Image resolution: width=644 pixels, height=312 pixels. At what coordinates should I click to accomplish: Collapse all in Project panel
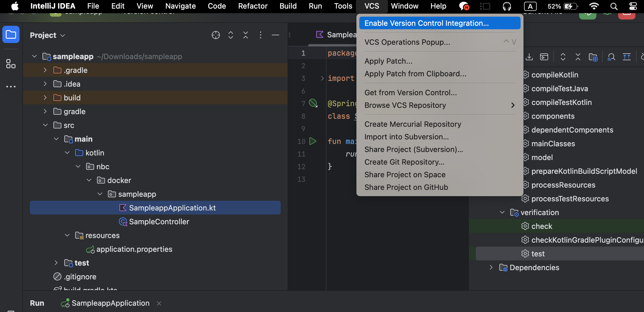pos(246,35)
